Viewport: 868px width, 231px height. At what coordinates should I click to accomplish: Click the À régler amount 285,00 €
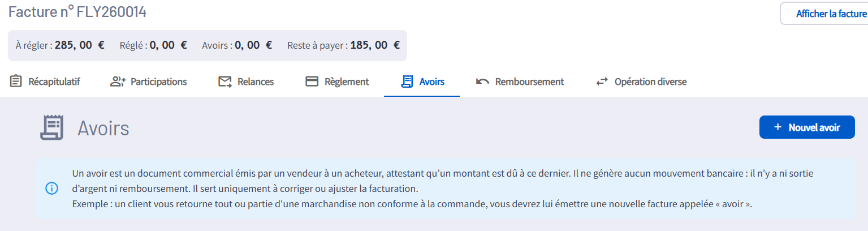80,45
